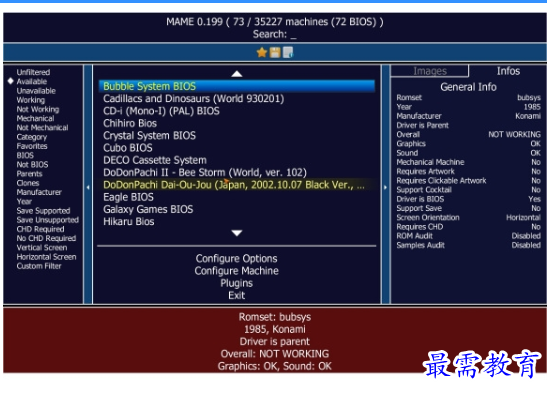The height and width of the screenshot is (397, 547).
Task: Click the Search input field
Action: [275, 34]
